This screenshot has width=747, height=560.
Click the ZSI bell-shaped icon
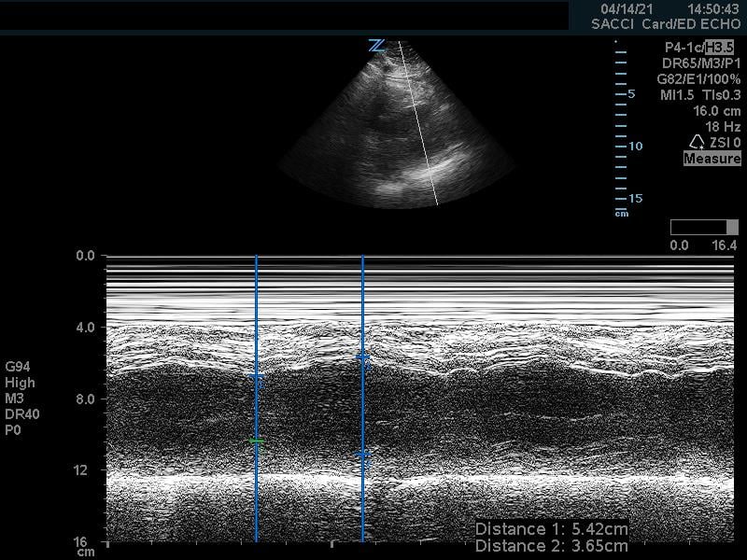[697, 142]
